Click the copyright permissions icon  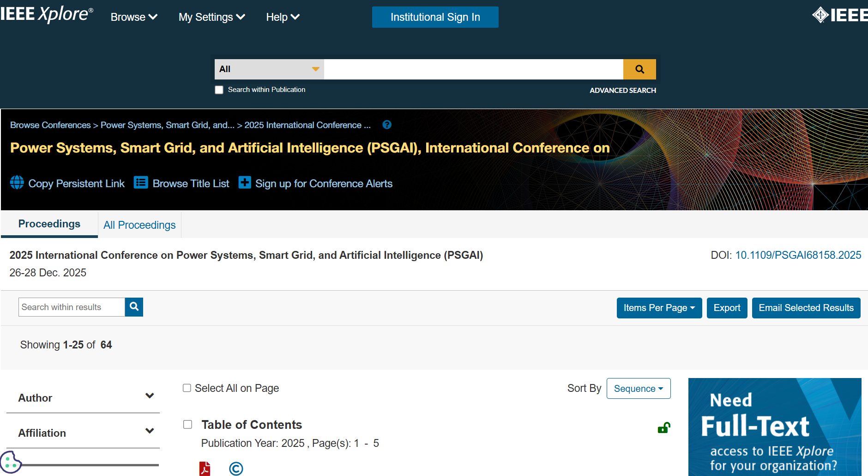tap(236, 469)
